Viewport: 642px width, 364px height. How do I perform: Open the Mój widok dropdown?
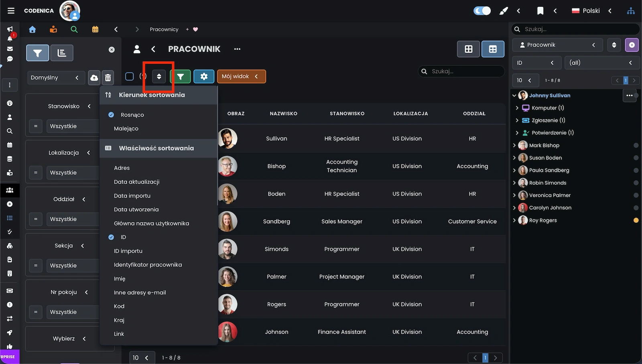coord(241,76)
